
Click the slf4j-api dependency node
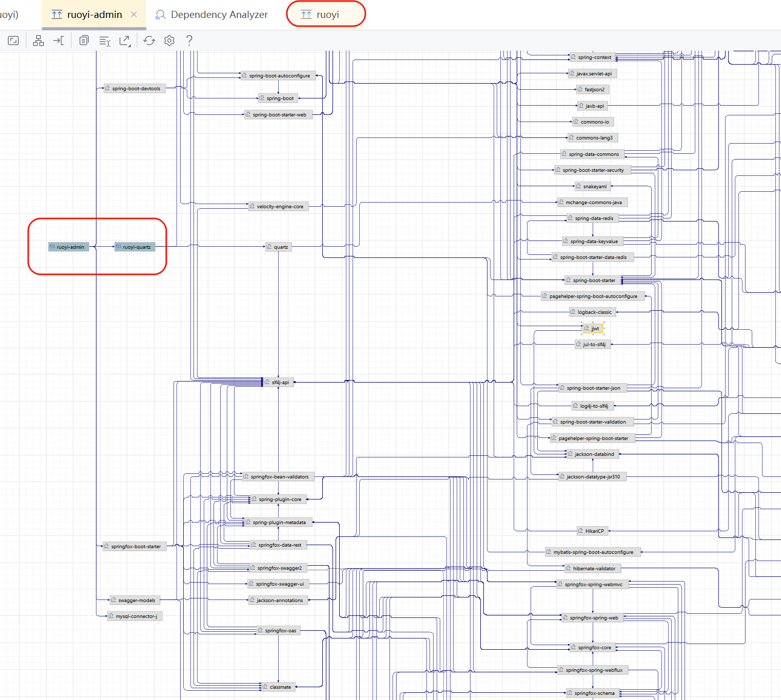pyautogui.click(x=279, y=382)
